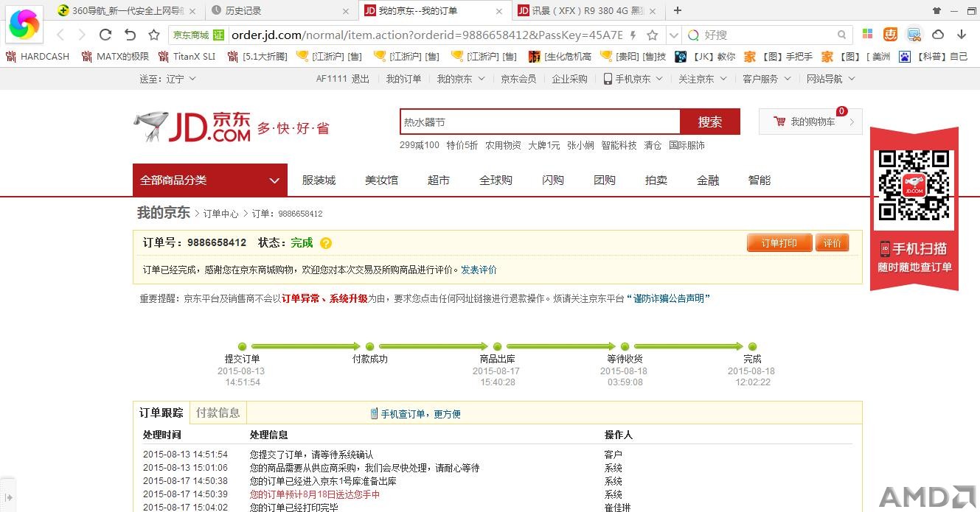
Task: Expand the 手机京东 menu
Action: (633, 79)
